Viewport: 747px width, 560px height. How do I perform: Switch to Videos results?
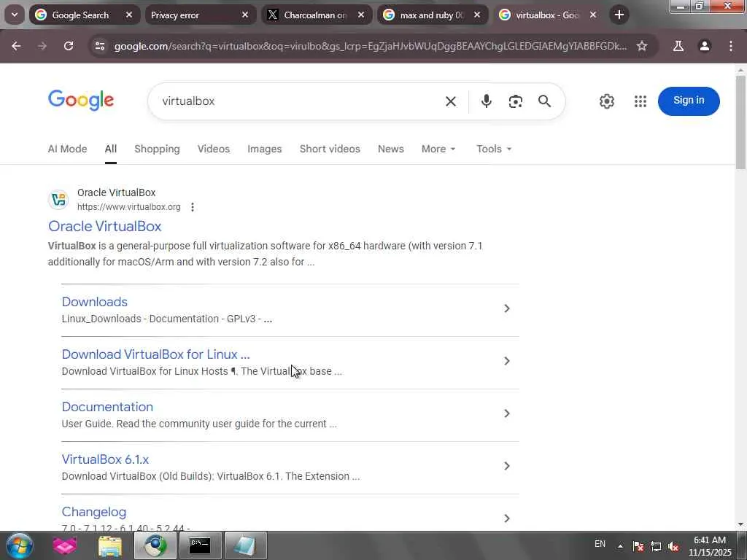point(214,149)
